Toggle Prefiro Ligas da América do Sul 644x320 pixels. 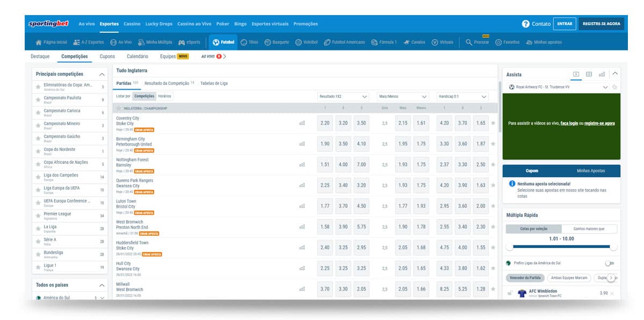coord(609,263)
